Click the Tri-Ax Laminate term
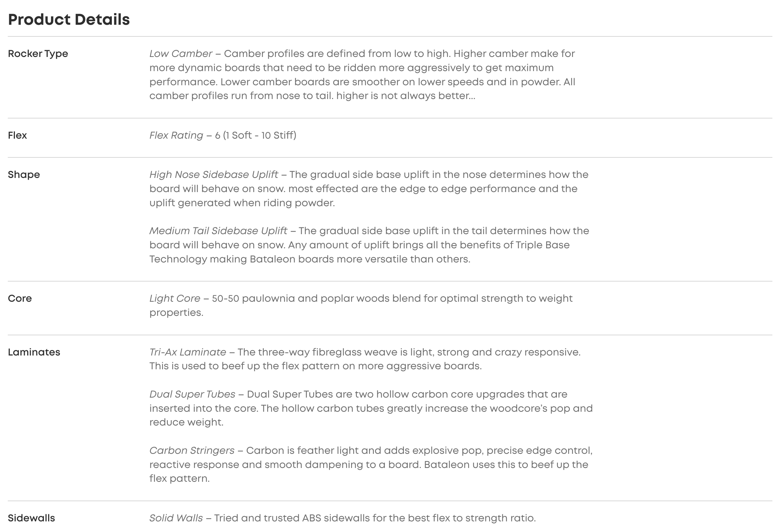The height and width of the screenshot is (532, 783). click(188, 352)
